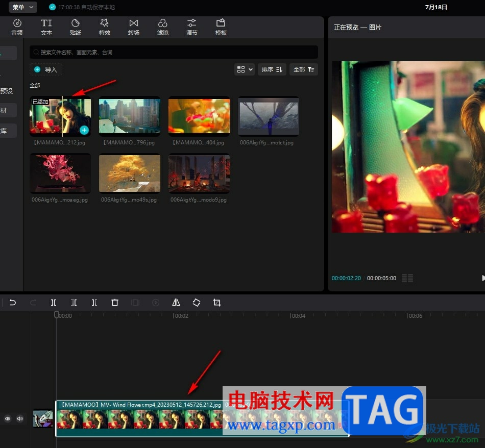Screen dimensions: 485x448
Task: Select the MAMAMO...404.jpg thumbnail
Action: (199, 116)
